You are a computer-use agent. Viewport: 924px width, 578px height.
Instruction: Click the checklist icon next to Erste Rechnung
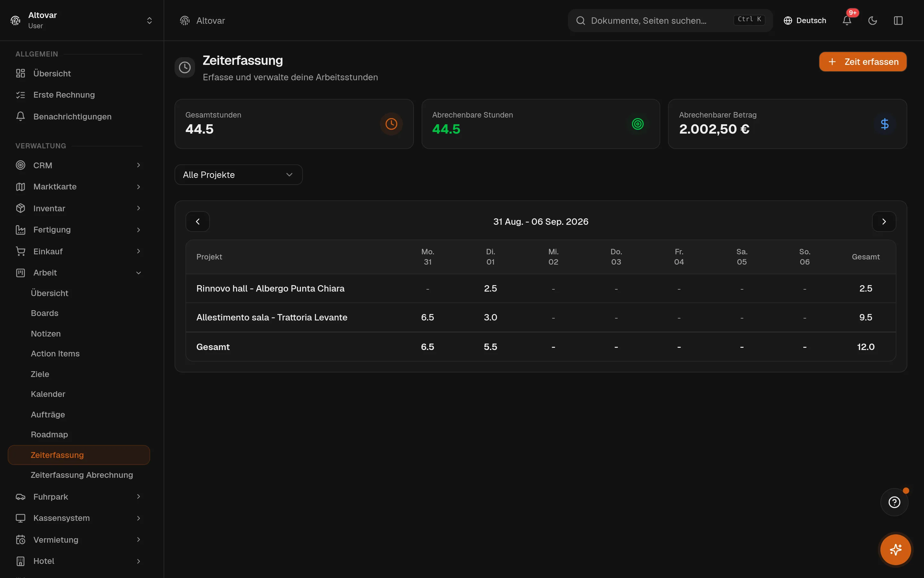(21, 95)
